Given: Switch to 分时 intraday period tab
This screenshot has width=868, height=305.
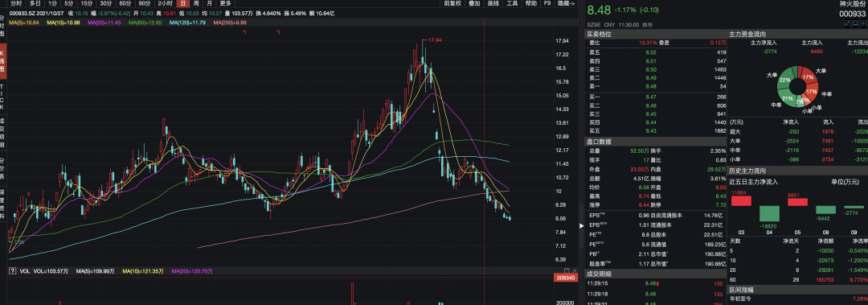Looking at the screenshot, I should [x=17, y=3].
